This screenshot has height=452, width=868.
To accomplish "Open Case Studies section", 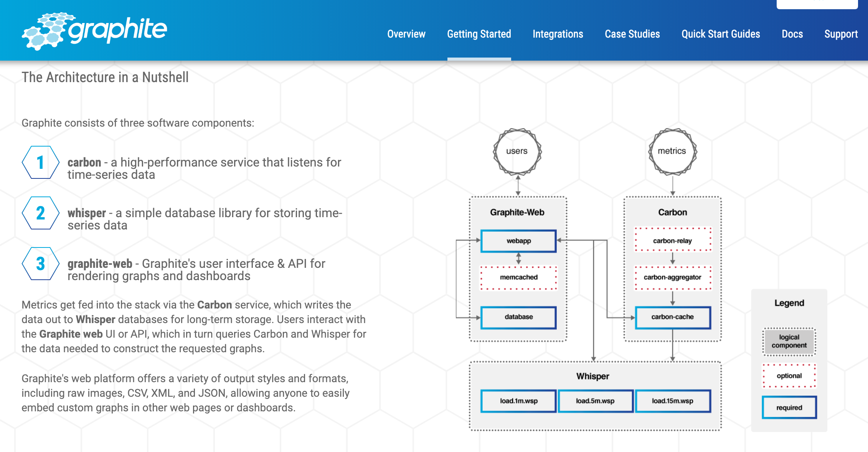I will (632, 34).
